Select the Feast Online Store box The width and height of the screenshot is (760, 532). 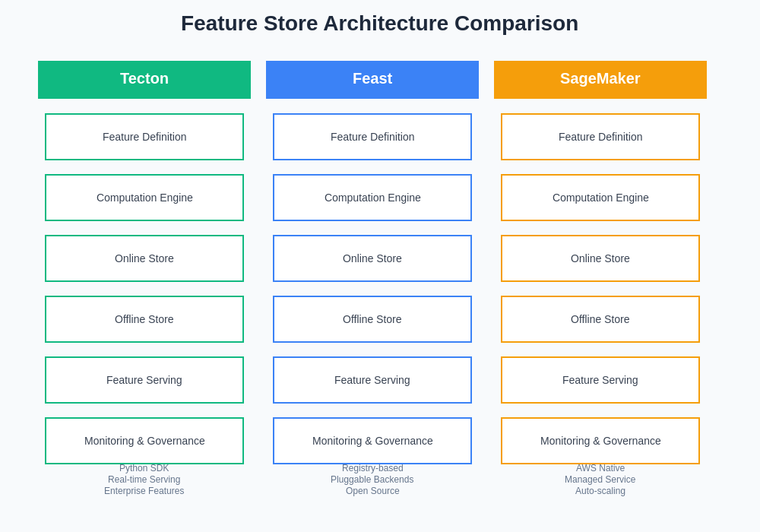372,258
